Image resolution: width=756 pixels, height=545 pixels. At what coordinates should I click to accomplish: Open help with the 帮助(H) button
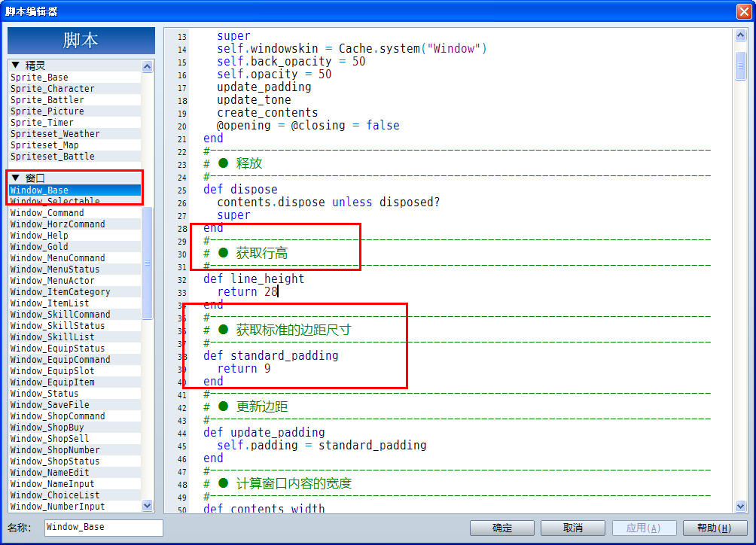click(715, 528)
